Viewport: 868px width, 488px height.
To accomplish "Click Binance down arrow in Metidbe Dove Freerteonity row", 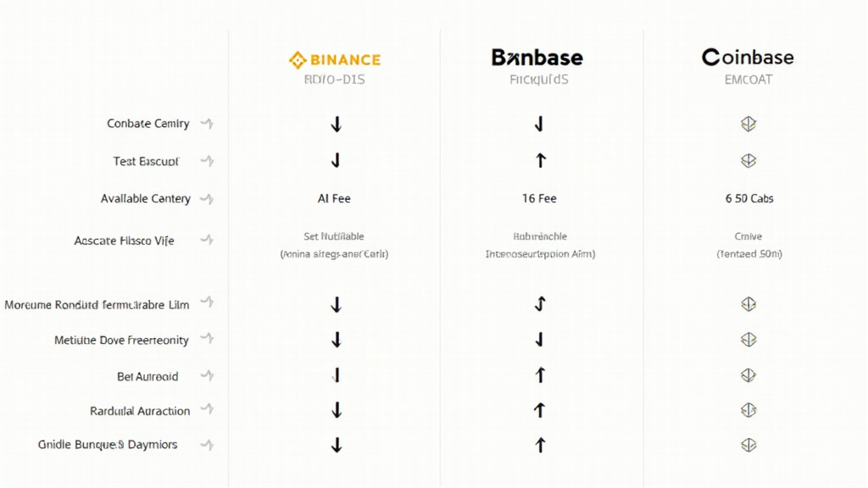I will point(337,340).
